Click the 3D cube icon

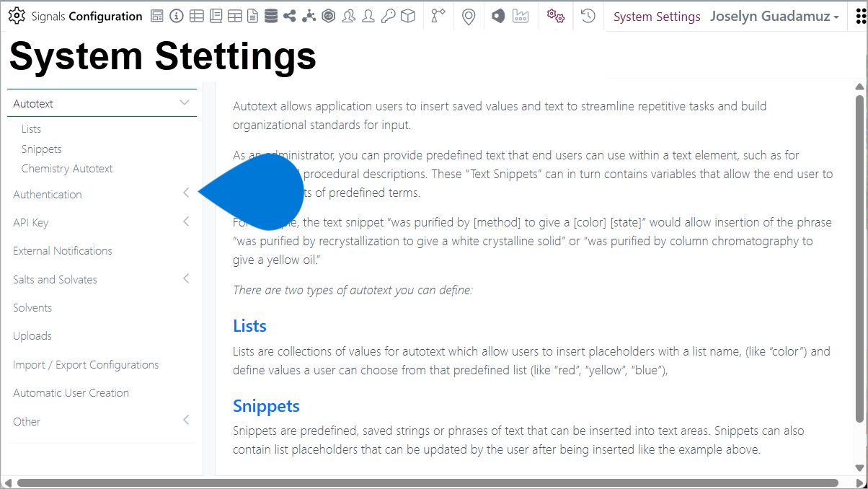408,17
